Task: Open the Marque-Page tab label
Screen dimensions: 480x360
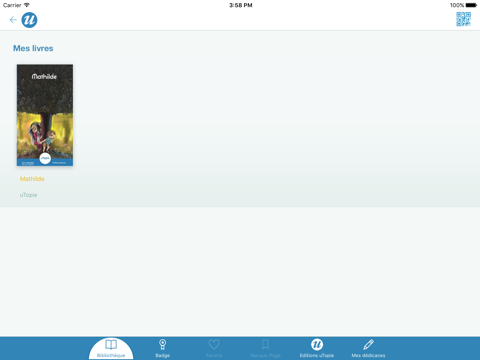Action: [265, 356]
